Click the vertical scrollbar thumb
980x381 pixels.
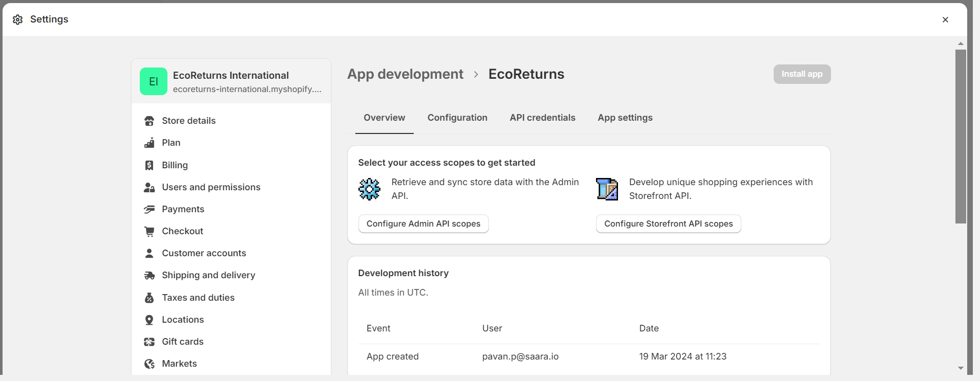pyautogui.click(x=961, y=136)
